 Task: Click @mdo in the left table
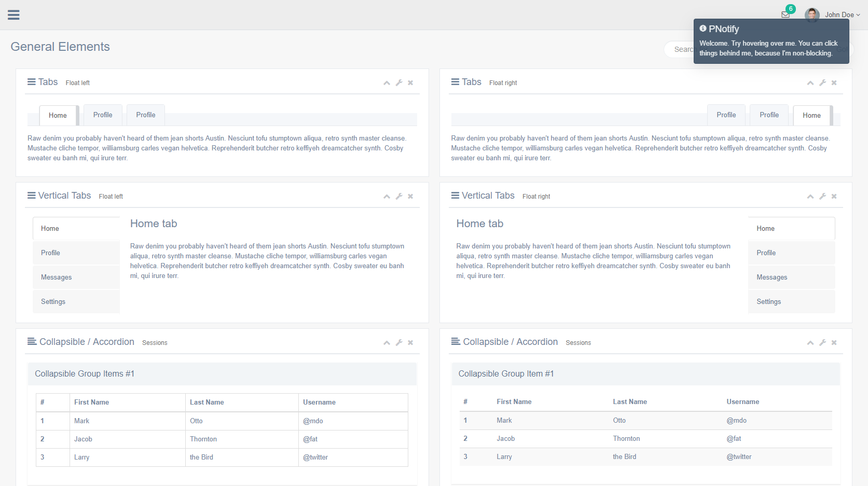313,421
